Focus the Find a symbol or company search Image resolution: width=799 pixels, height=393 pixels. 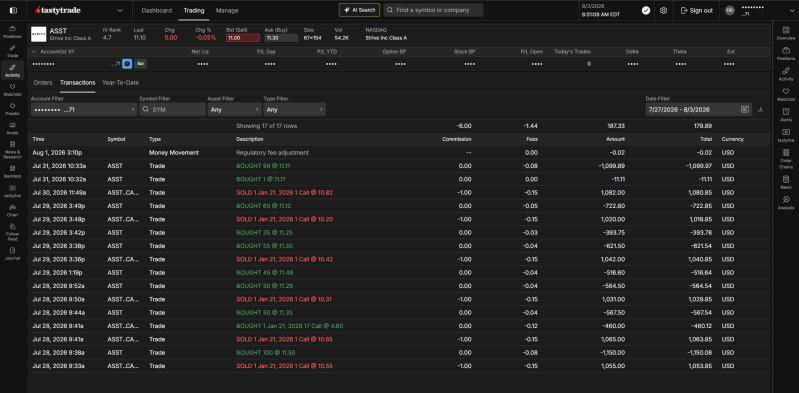(x=434, y=10)
